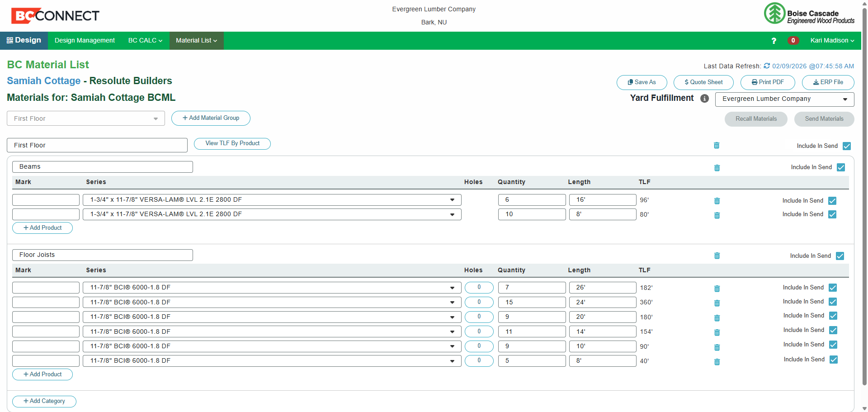Uncheck Include In Send for 26' joist
Image resolution: width=868 pixels, height=412 pixels.
(833, 288)
